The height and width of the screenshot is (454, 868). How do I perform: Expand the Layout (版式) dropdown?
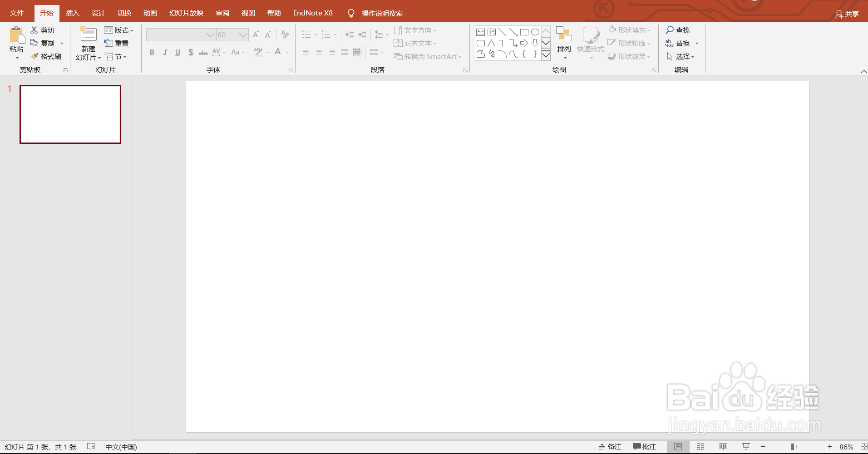point(118,30)
